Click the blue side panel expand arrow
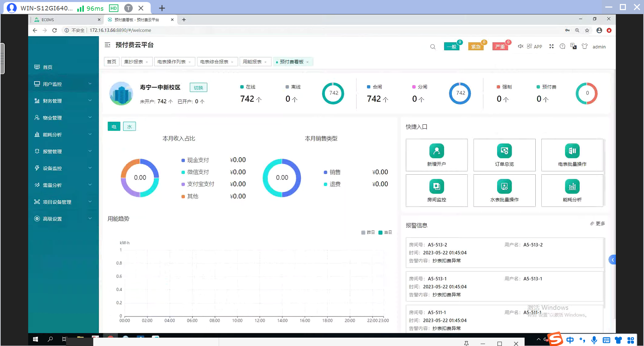The width and height of the screenshot is (644, 346). (x=612, y=260)
